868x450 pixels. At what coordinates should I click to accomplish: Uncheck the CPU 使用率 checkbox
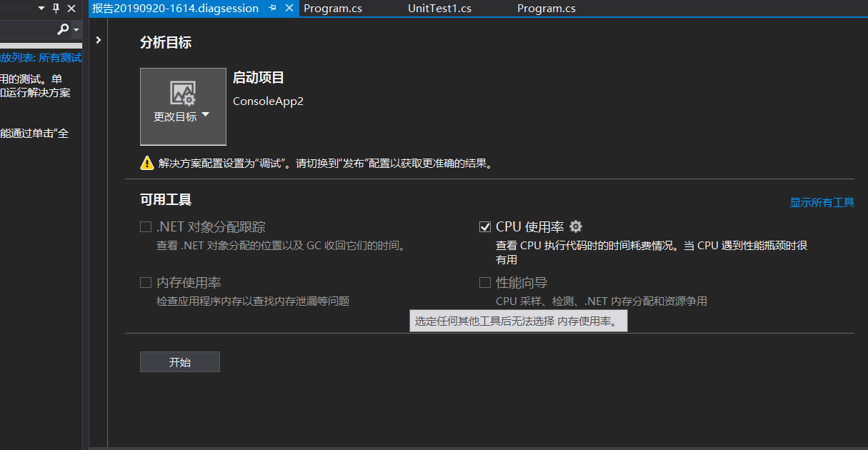(x=484, y=226)
